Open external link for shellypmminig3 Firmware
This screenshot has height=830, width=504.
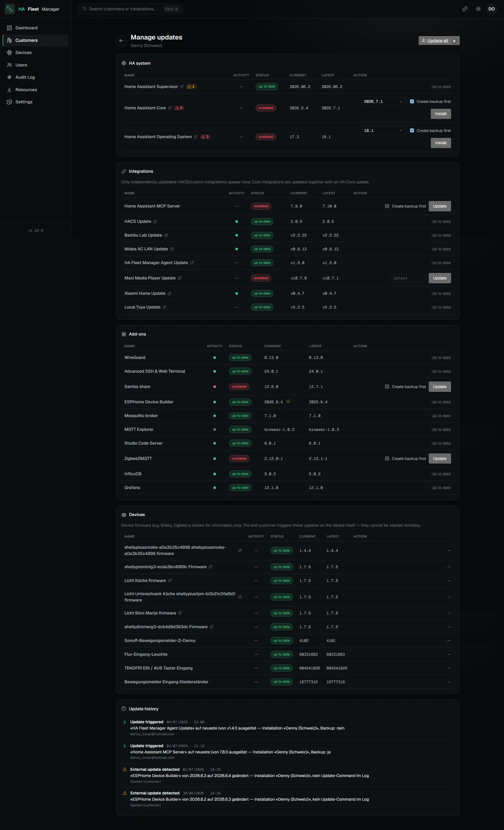[x=210, y=567]
